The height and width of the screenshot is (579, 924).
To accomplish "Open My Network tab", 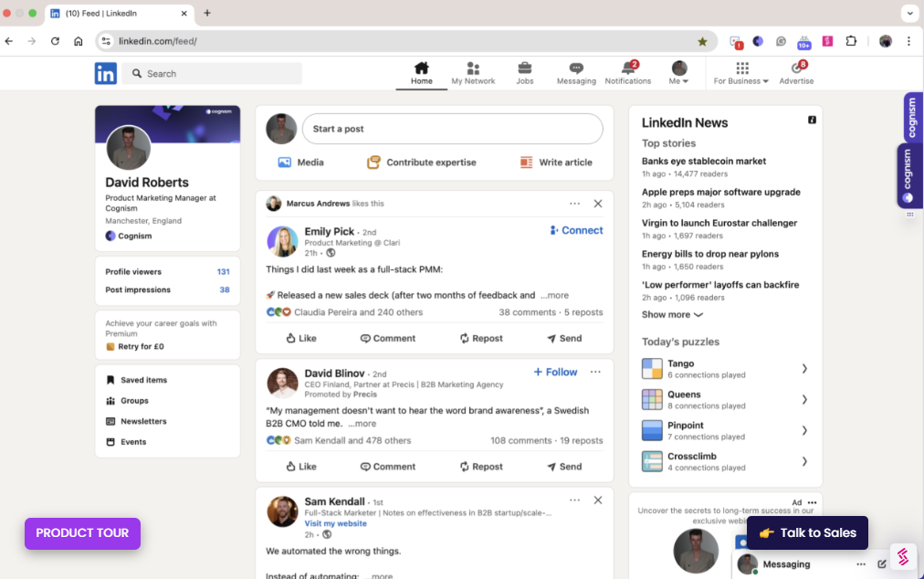I will (x=473, y=73).
